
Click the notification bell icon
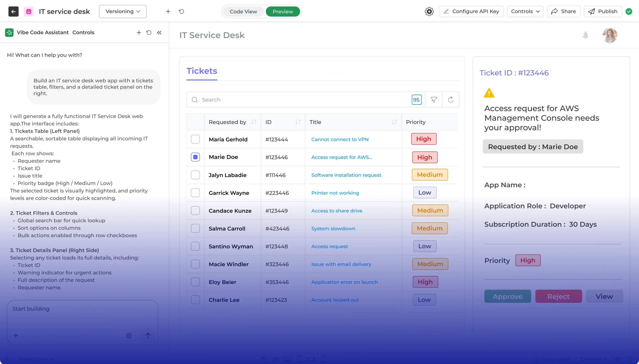coord(585,35)
